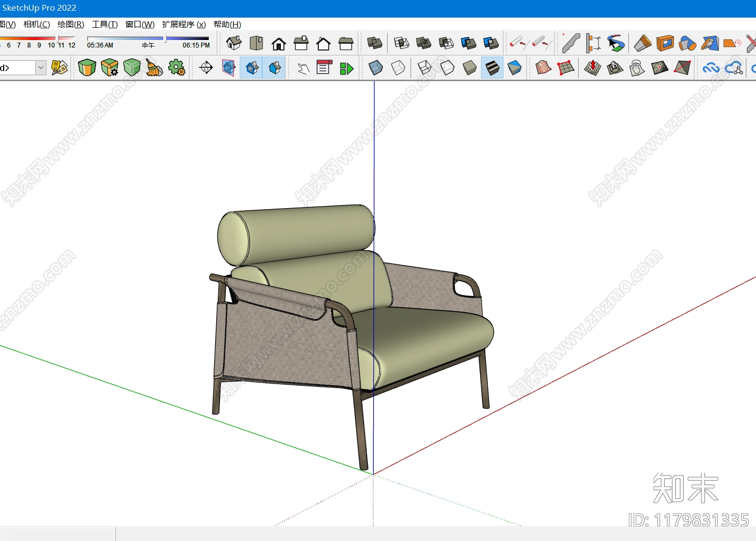Select Sandbox From Contours tool

click(544, 68)
